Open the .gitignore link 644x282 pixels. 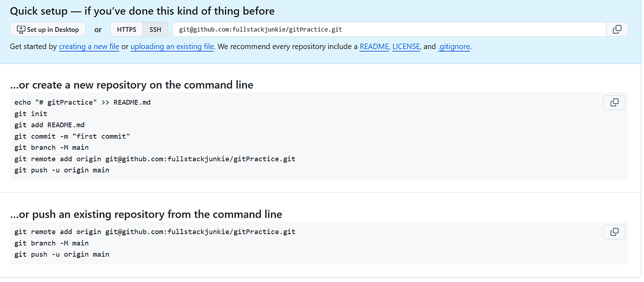[454, 47]
